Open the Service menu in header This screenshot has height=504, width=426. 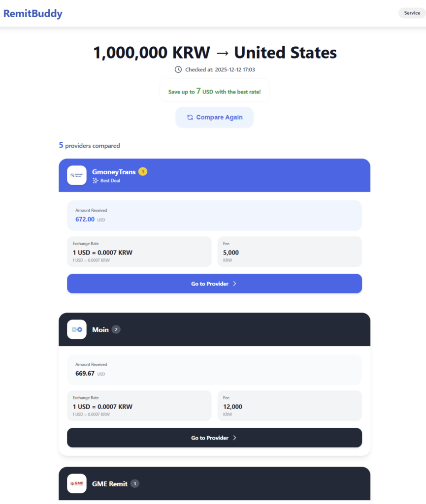click(412, 13)
